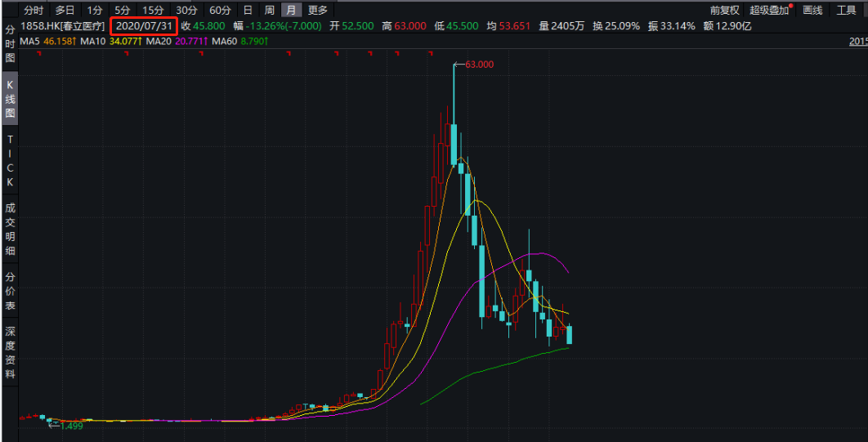Choose the 30分 interval tab
868x442 pixels.
tap(186, 10)
